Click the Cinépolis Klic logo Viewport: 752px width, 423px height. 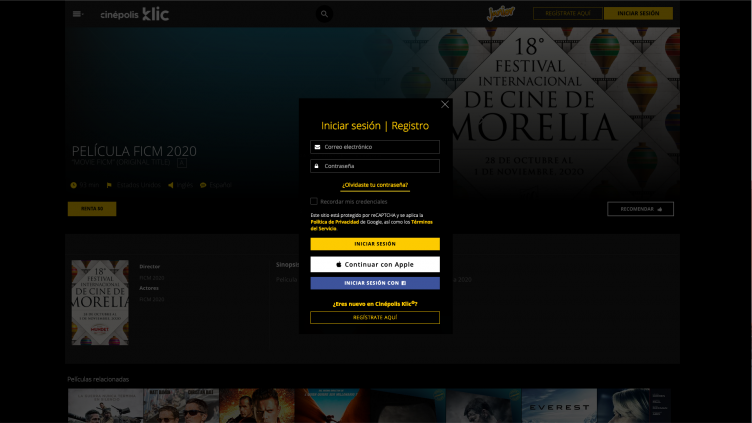click(x=134, y=14)
